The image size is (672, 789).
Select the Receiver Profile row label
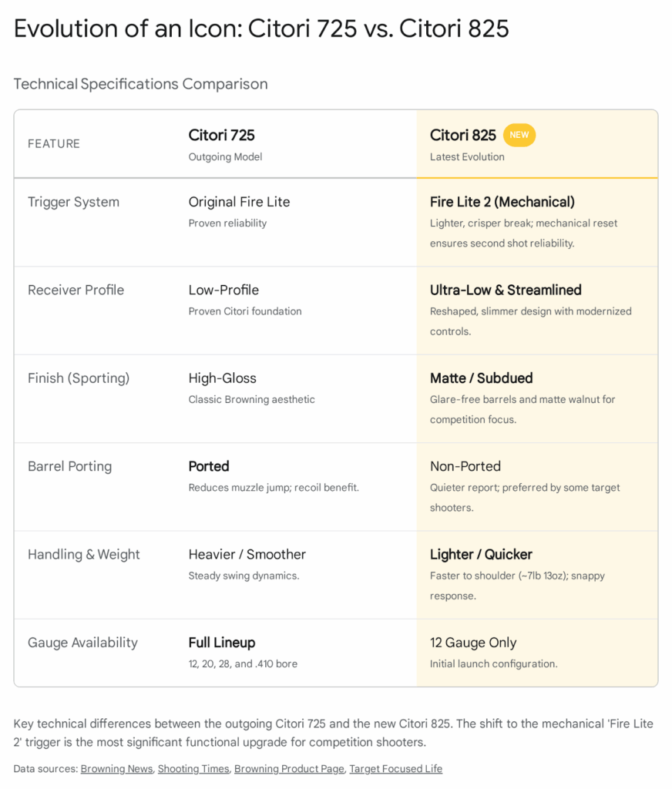tap(76, 290)
